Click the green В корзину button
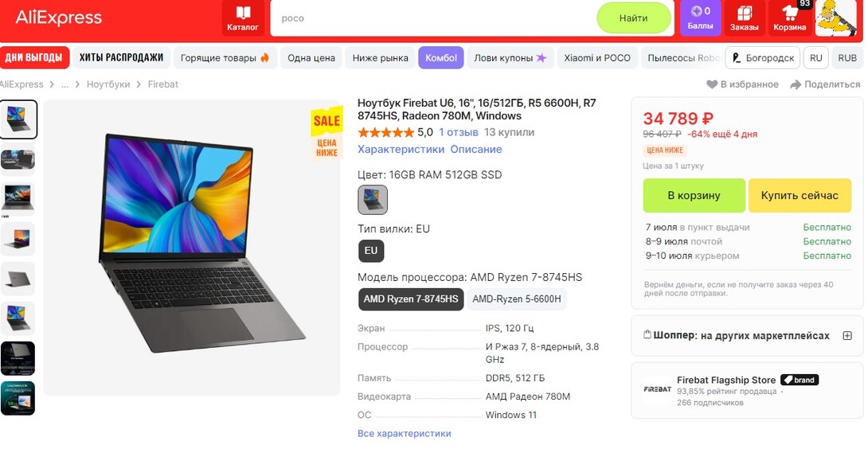The image size is (868, 453). pyautogui.click(x=694, y=195)
